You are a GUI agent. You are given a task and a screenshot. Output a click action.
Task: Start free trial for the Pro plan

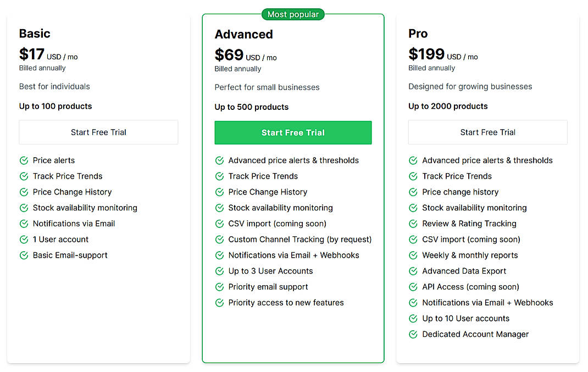[x=487, y=132]
